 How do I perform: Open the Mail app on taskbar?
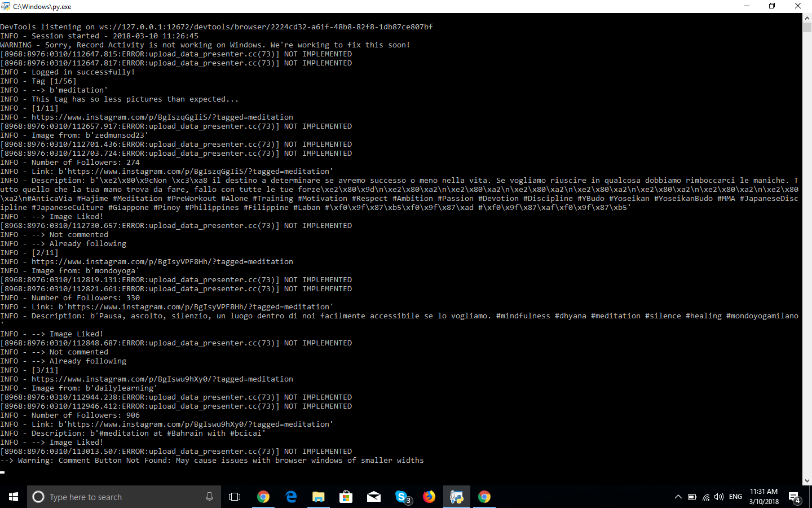coord(374,497)
